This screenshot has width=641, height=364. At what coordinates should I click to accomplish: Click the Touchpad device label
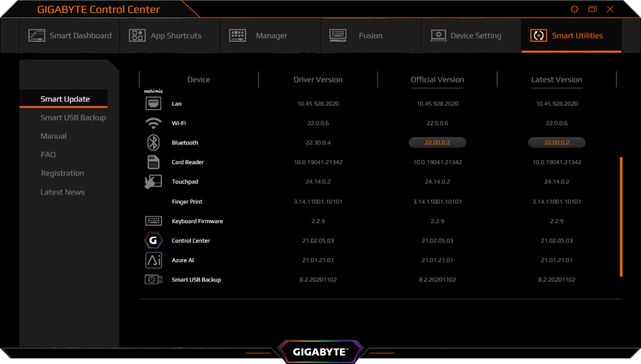pos(185,182)
